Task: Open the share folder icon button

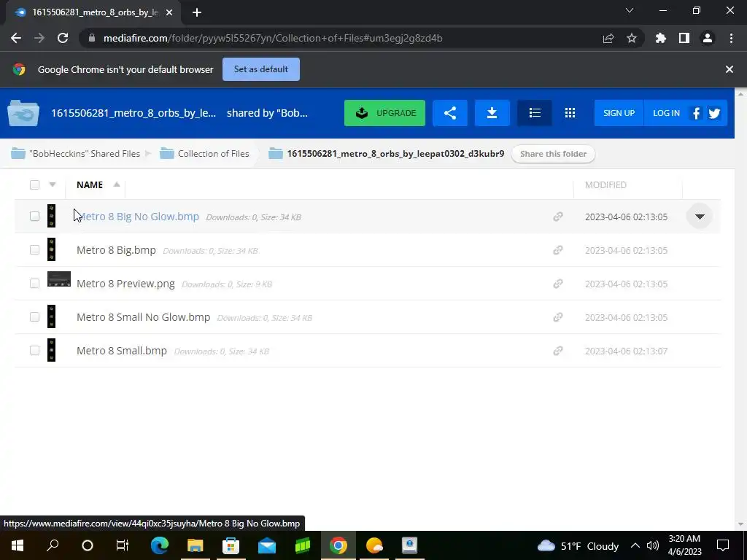Action: (x=449, y=113)
